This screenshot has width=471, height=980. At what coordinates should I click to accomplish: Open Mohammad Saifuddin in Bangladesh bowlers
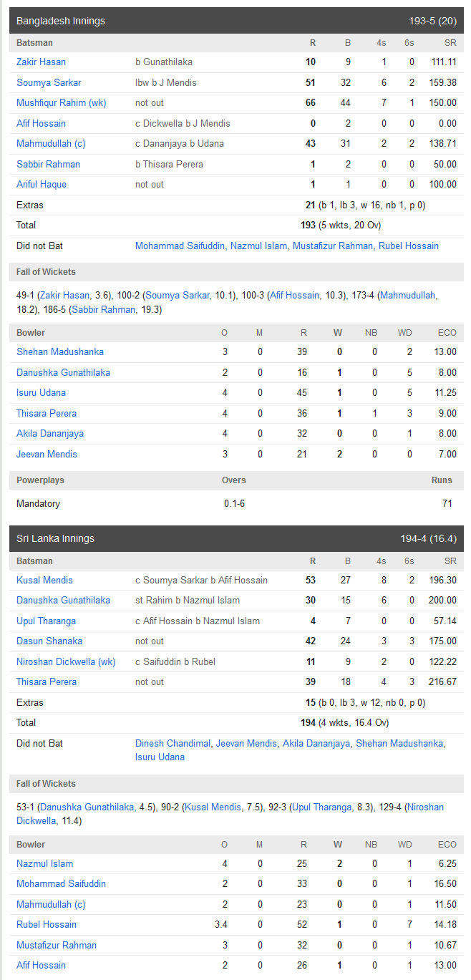[x=62, y=884]
